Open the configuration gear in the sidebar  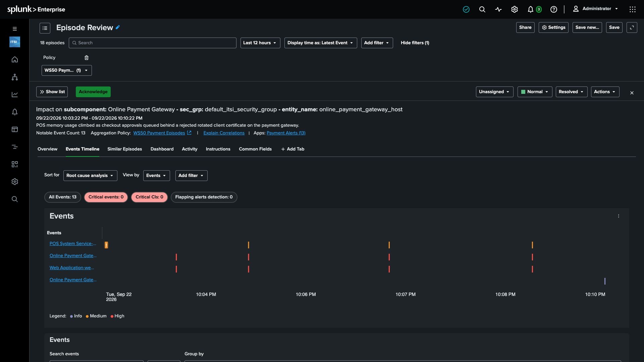tap(15, 182)
